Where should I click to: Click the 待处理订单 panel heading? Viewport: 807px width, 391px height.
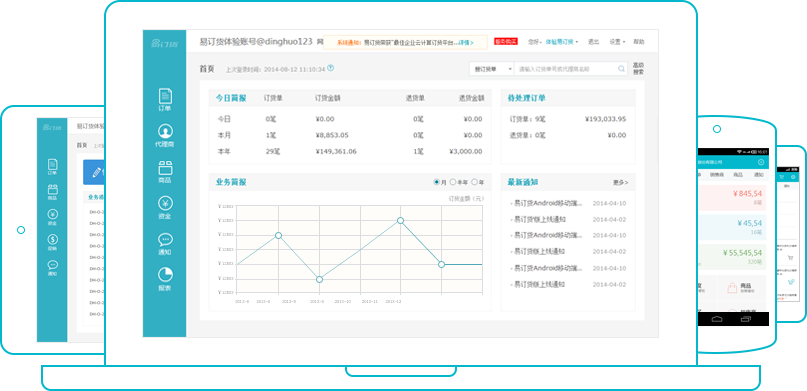(527, 98)
